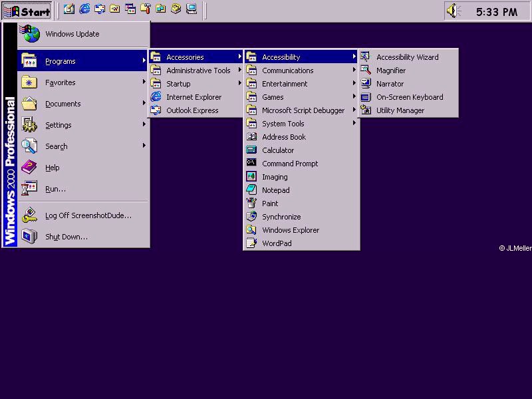Launch Narrator
The height and width of the screenshot is (399, 532).
click(408, 84)
